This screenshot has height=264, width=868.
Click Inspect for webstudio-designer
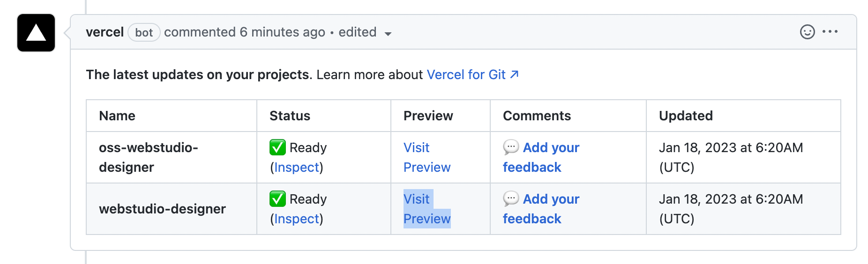point(297,219)
